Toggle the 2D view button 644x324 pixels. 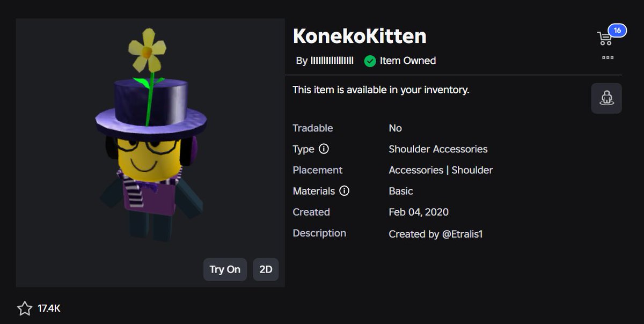point(266,269)
